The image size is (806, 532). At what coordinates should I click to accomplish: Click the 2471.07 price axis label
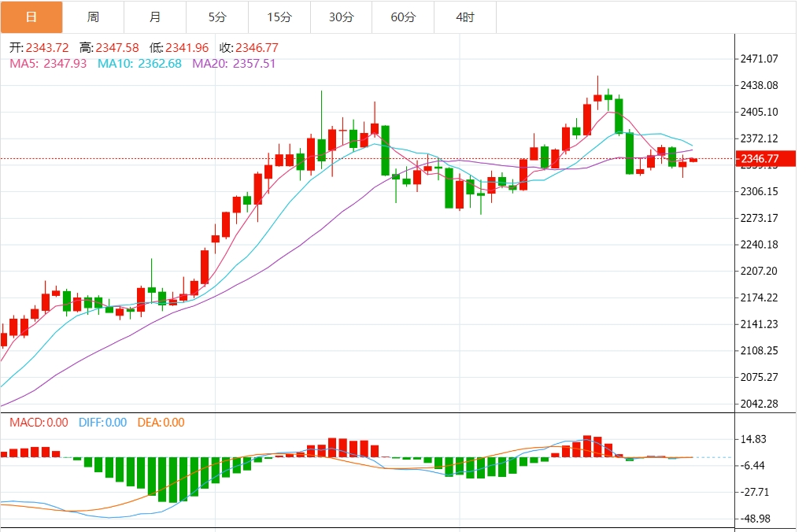[x=760, y=58]
